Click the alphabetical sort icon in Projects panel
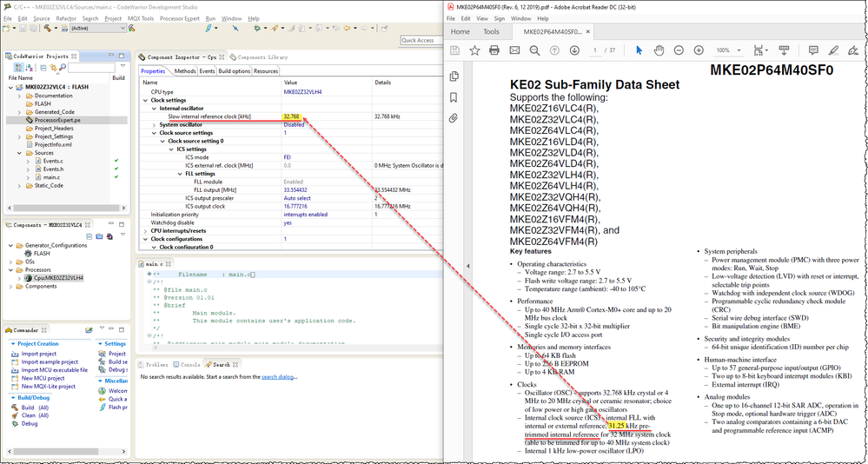This screenshot has height=464, width=868. (30, 68)
